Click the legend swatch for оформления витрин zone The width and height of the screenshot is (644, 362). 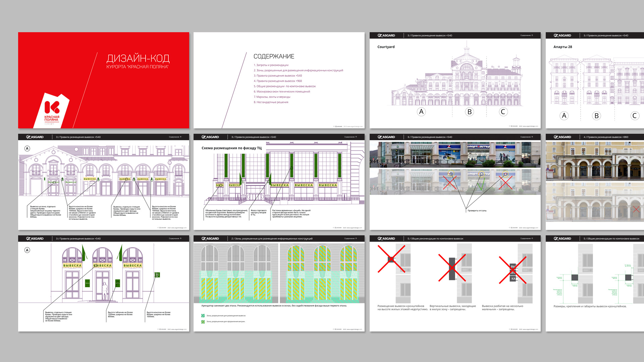(203, 322)
